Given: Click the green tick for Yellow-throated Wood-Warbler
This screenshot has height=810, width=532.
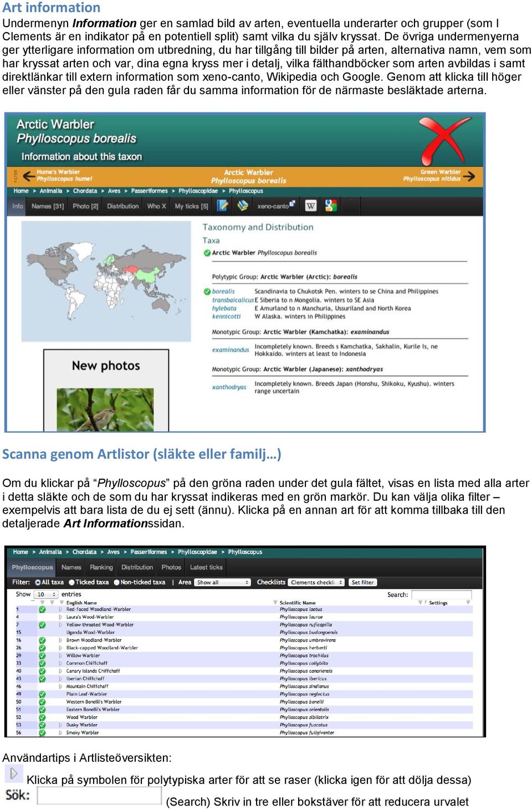Looking at the screenshot, I should click(42, 625).
